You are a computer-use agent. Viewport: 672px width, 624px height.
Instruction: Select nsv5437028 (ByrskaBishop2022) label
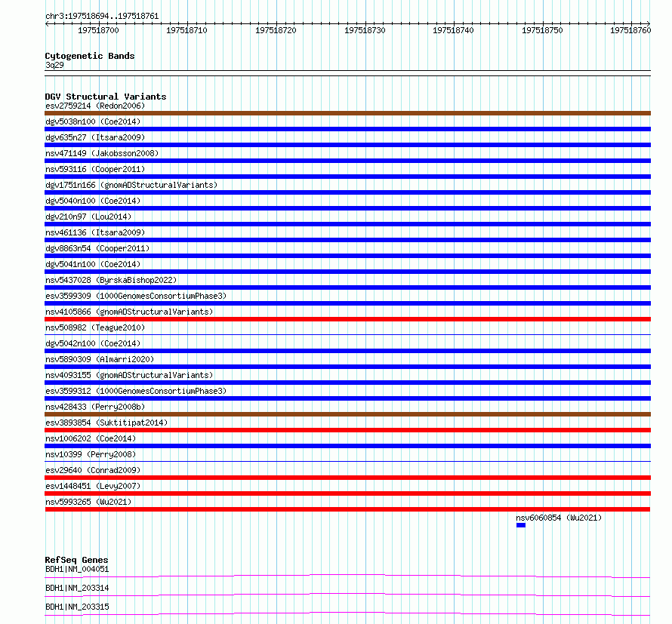[111, 280]
